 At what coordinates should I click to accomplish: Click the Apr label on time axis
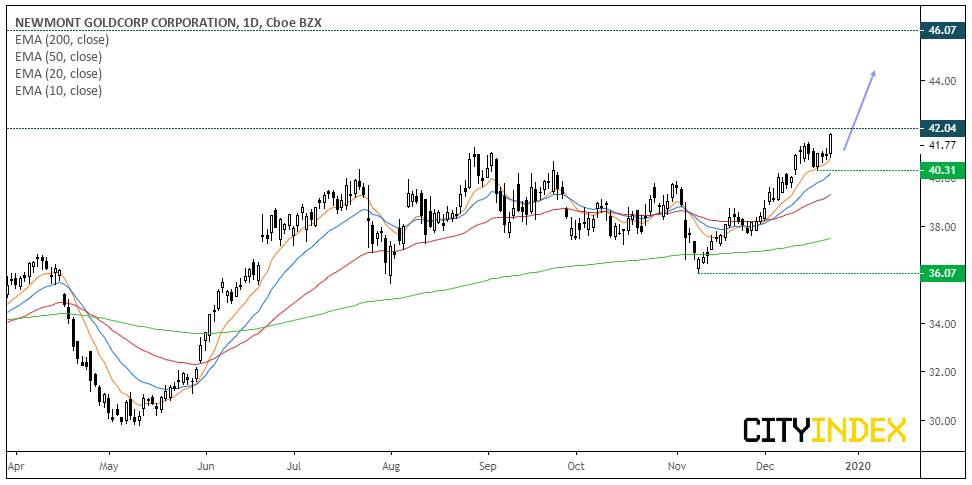tap(14, 465)
